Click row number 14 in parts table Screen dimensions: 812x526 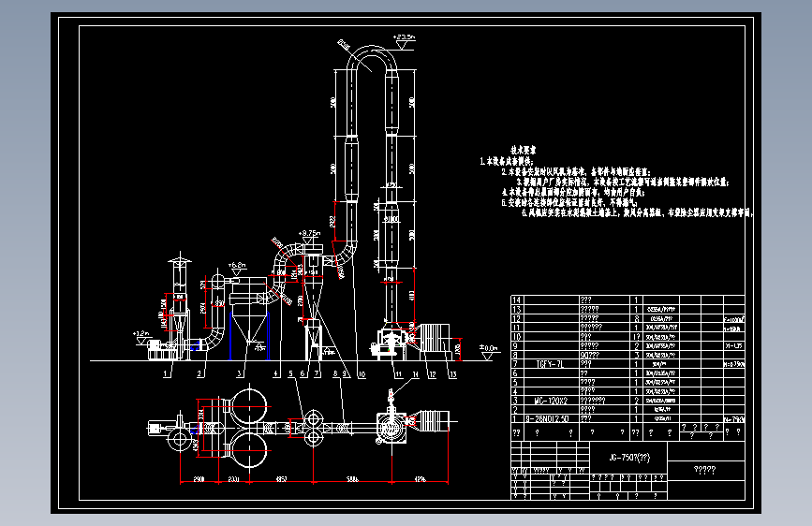[516, 300]
